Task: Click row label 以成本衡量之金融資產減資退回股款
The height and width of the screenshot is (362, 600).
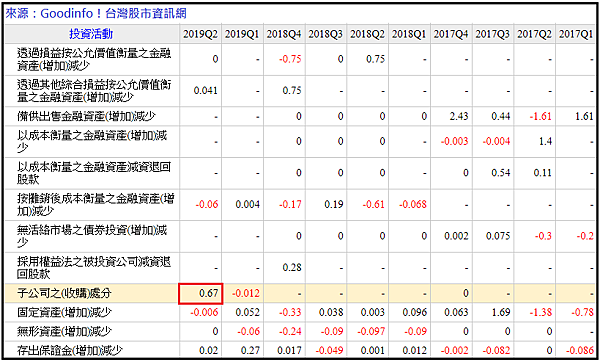Action: pos(94,173)
